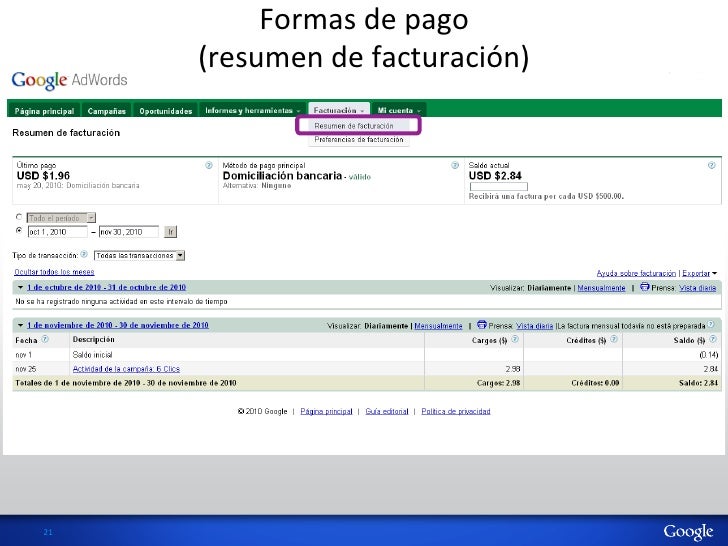
Task: Click the Google AdWords logo
Action: [69, 80]
